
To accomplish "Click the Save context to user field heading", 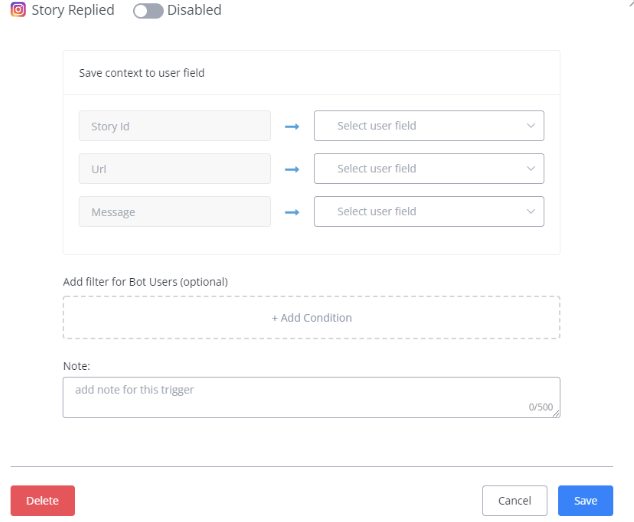I will 142,73.
